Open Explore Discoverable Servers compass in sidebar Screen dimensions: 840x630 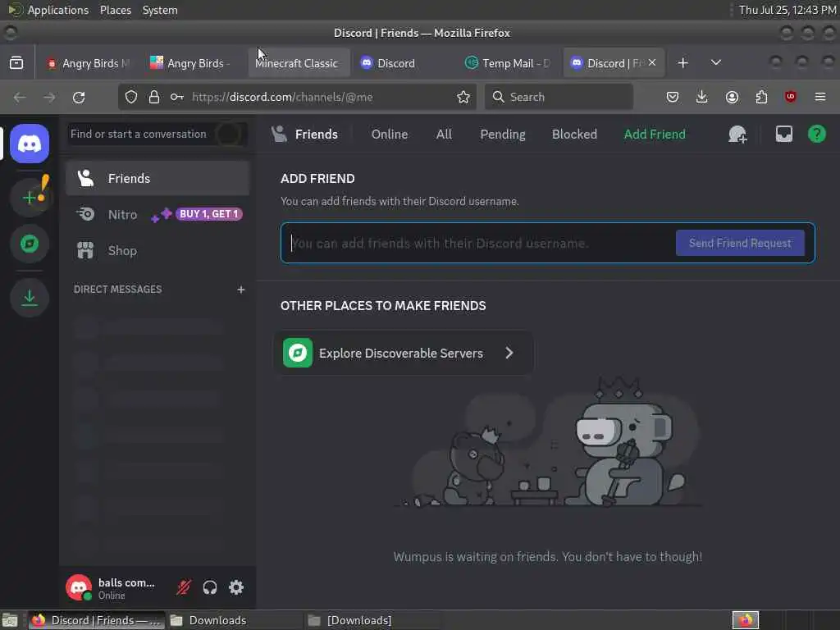tap(30, 244)
